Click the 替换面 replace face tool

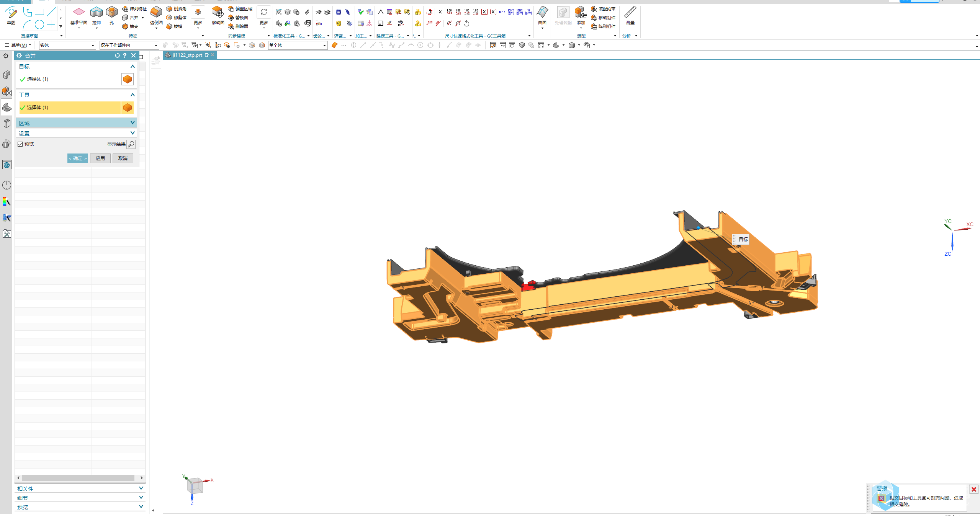[238, 18]
